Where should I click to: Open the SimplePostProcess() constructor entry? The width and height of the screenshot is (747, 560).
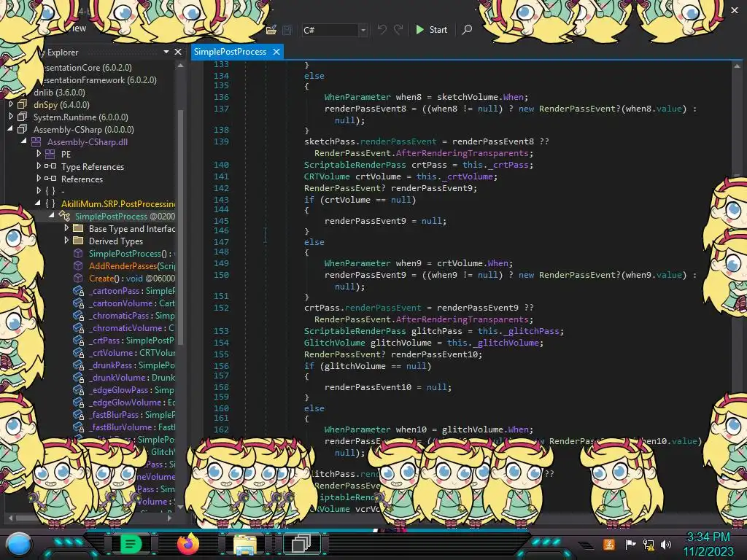[132, 254]
